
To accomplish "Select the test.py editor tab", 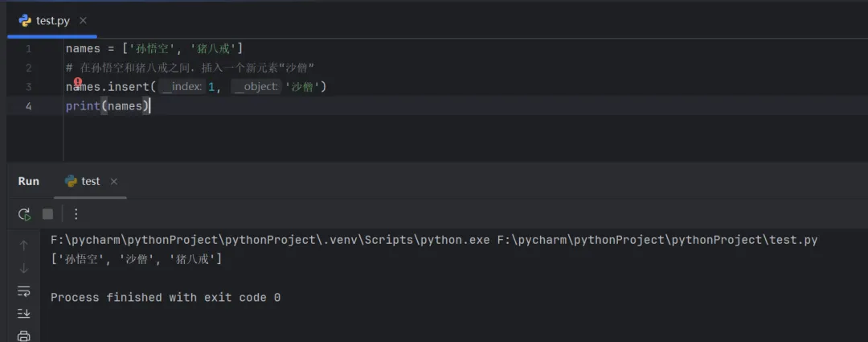I will click(x=52, y=20).
